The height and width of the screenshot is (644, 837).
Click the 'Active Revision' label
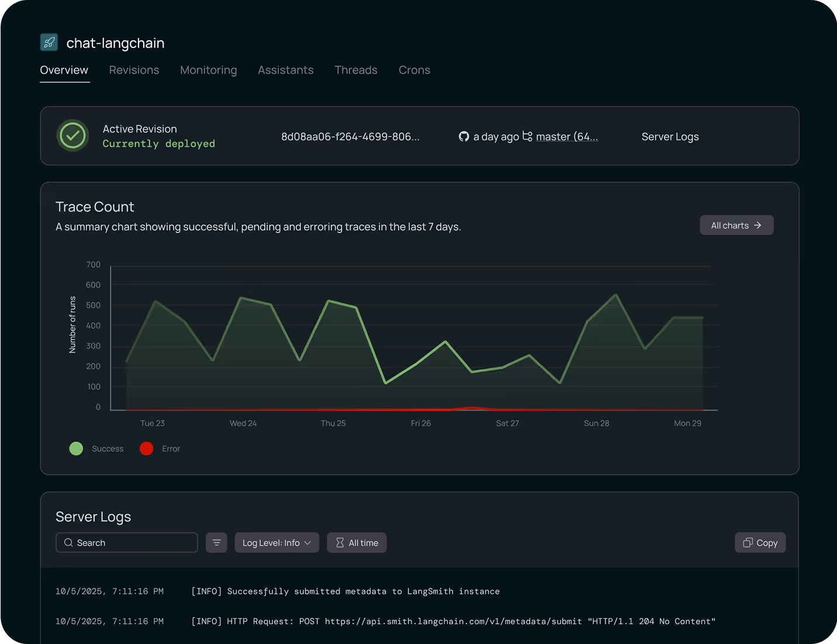tap(140, 129)
